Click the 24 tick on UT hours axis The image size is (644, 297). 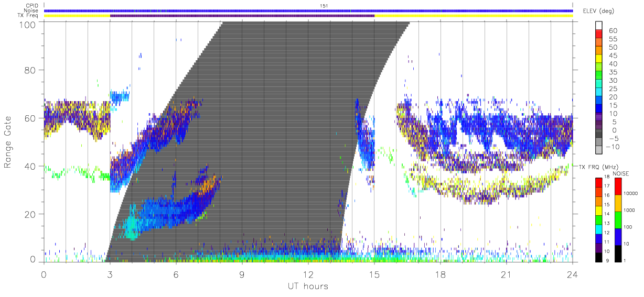coord(573,274)
